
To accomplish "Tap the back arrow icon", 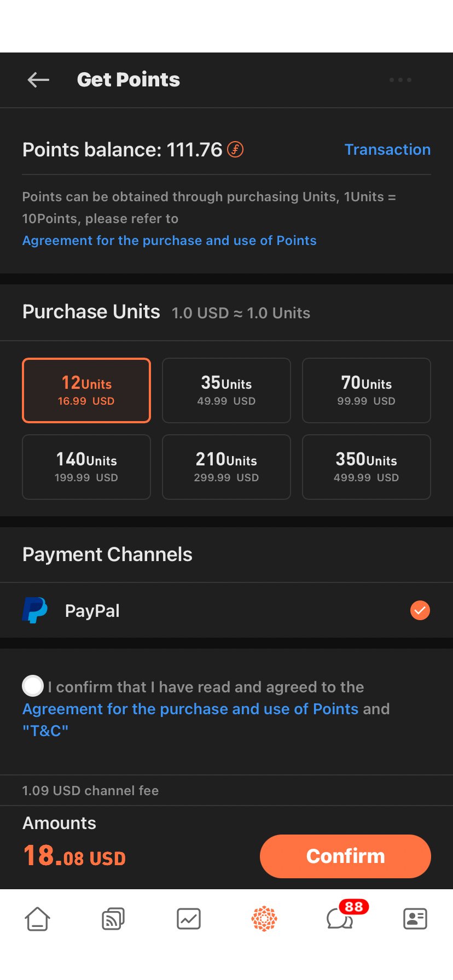I will [x=38, y=80].
